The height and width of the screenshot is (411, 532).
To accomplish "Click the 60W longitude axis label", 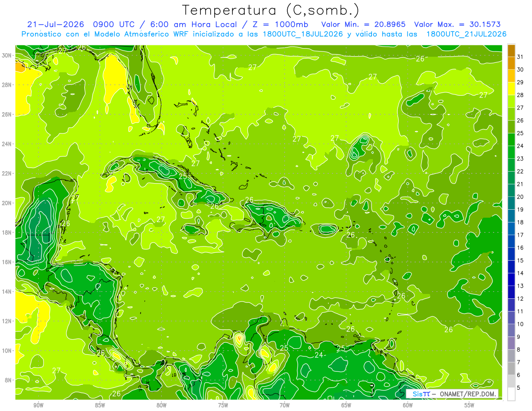I will click(x=408, y=406).
